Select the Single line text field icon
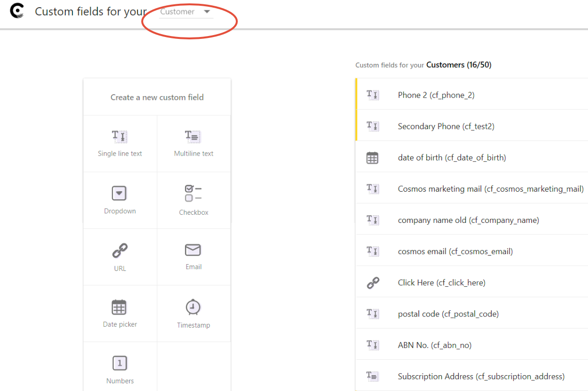Image resolution: width=588 pixels, height=391 pixels. (x=120, y=136)
